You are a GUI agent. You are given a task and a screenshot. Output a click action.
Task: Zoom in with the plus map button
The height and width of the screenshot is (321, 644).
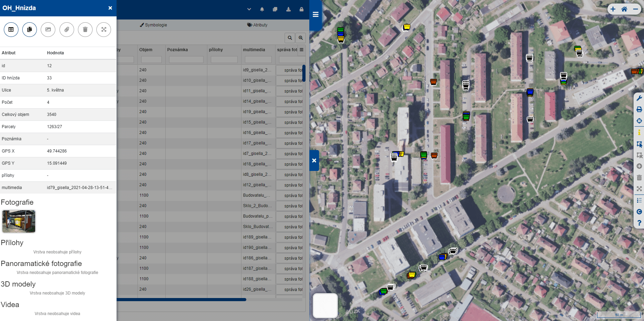(613, 9)
